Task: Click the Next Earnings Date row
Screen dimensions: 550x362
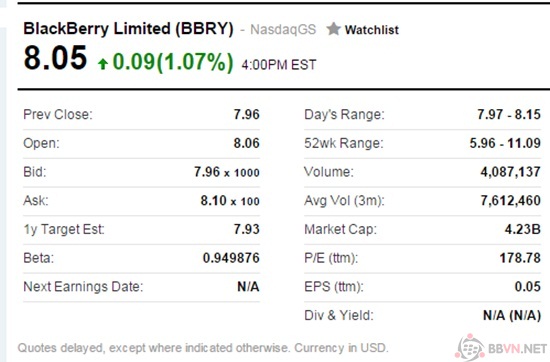Action: point(141,287)
